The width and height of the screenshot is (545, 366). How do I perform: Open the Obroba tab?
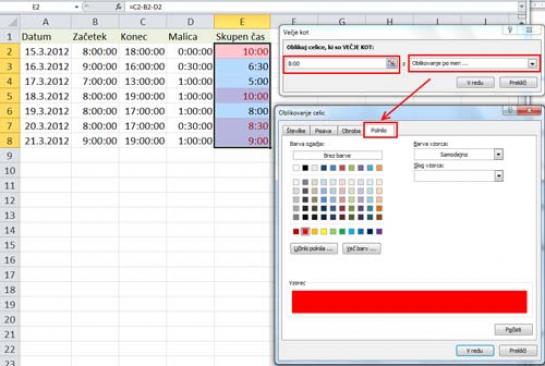pyautogui.click(x=350, y=131)
